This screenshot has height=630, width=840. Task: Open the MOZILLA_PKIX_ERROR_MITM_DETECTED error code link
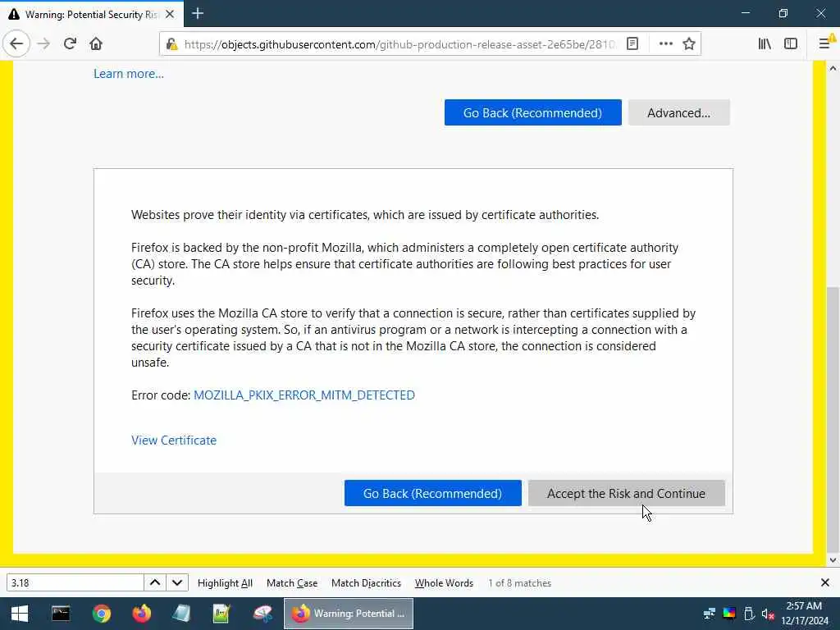[304, 395]
